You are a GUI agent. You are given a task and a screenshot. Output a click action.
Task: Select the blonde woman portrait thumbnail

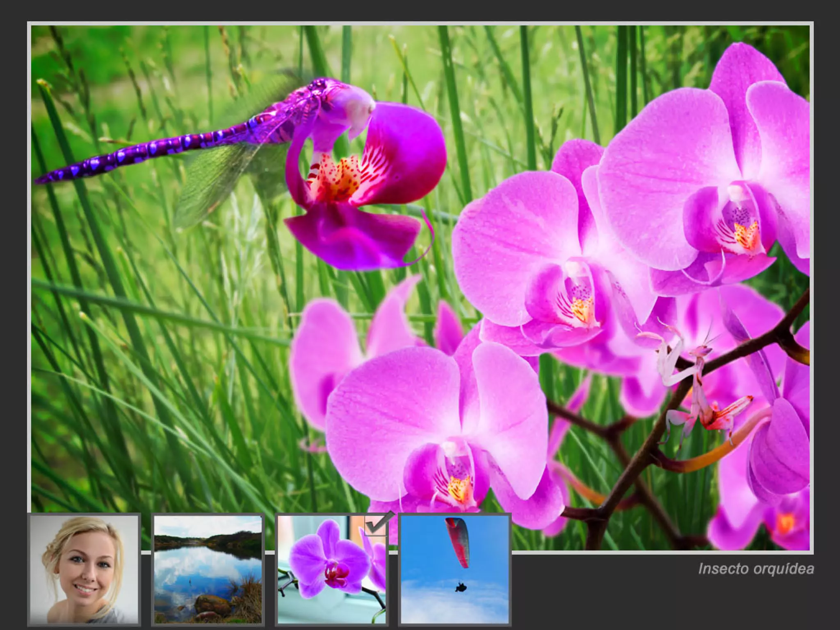tap(84, 569)
